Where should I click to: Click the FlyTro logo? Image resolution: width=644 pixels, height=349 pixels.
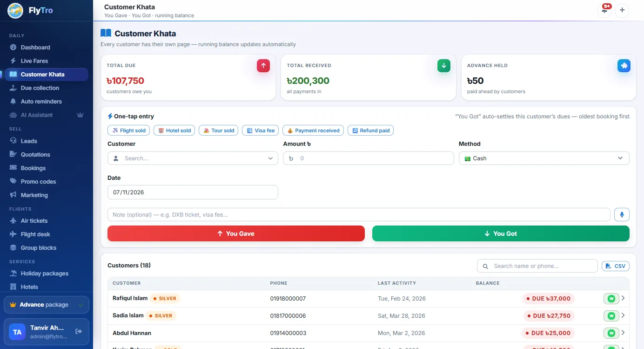[x=15, y=10]
